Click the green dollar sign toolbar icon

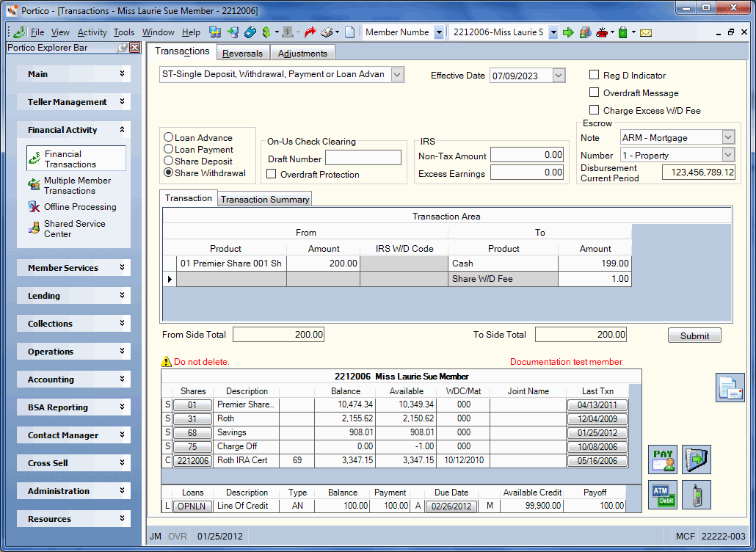[x=266, y=32]
